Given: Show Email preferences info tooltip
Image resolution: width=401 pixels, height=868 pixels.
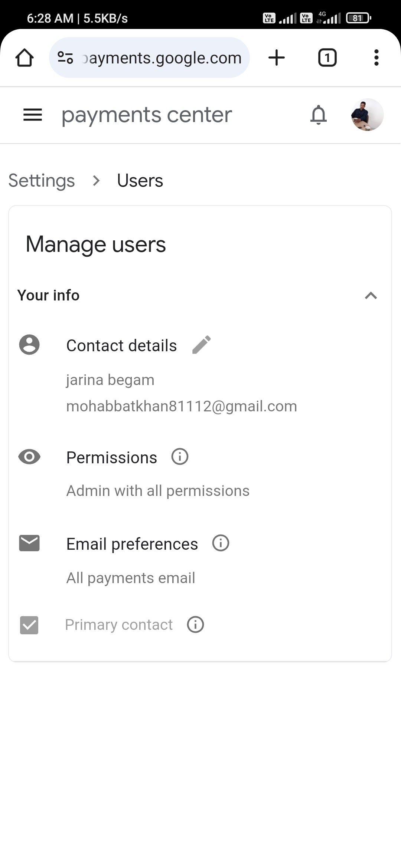Looking at the screenshot, I should pos(221,543).
